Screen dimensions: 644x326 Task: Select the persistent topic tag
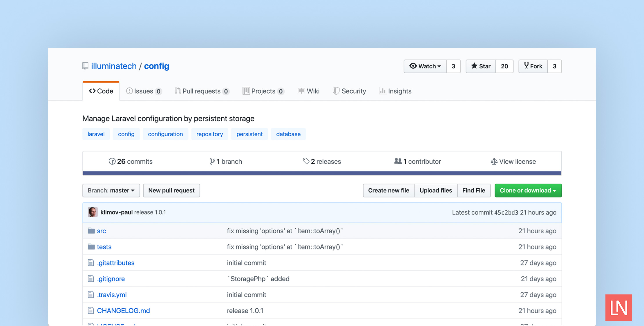[x=249, y=134]
